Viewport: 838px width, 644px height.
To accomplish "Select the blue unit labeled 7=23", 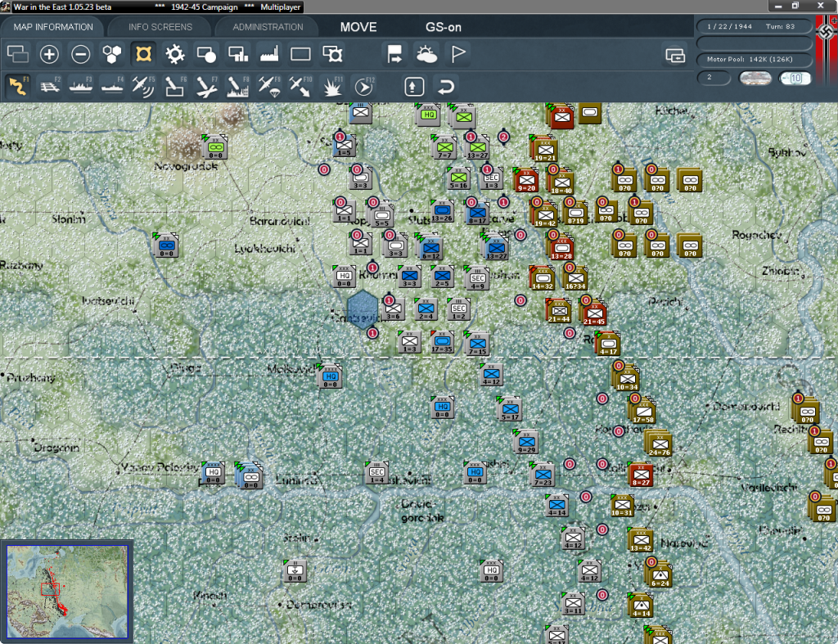I will (543, 475).
